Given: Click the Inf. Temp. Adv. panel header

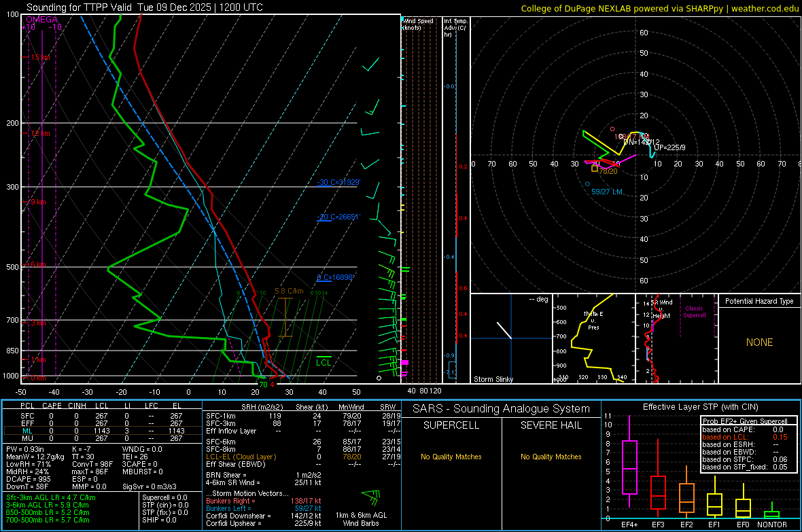Looking at the screenshot, I should click(455, 28).
